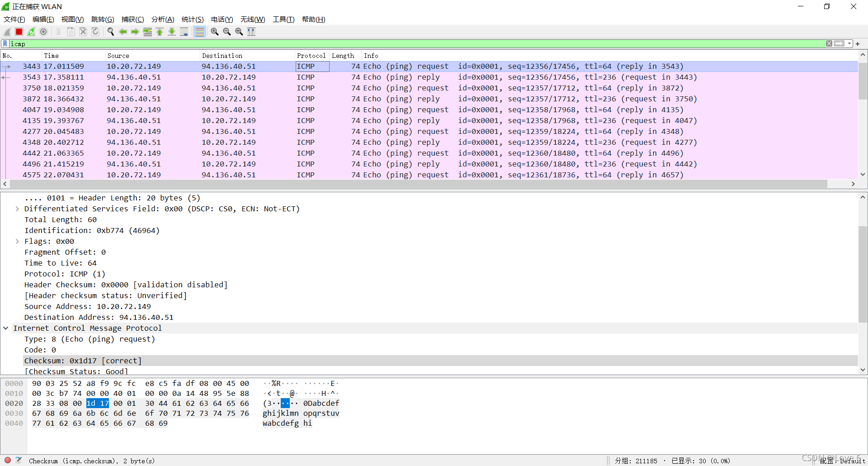Click the go to specified packet icon
The height and width of the screenshot is (466, 868).
coord(147,32)
